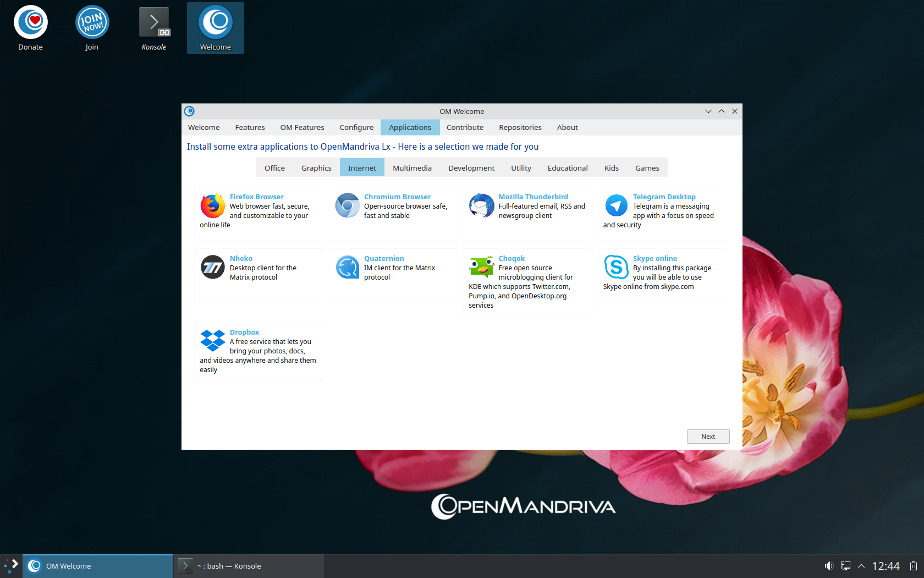
Task: Open the Configure tab
Action: 356,127
